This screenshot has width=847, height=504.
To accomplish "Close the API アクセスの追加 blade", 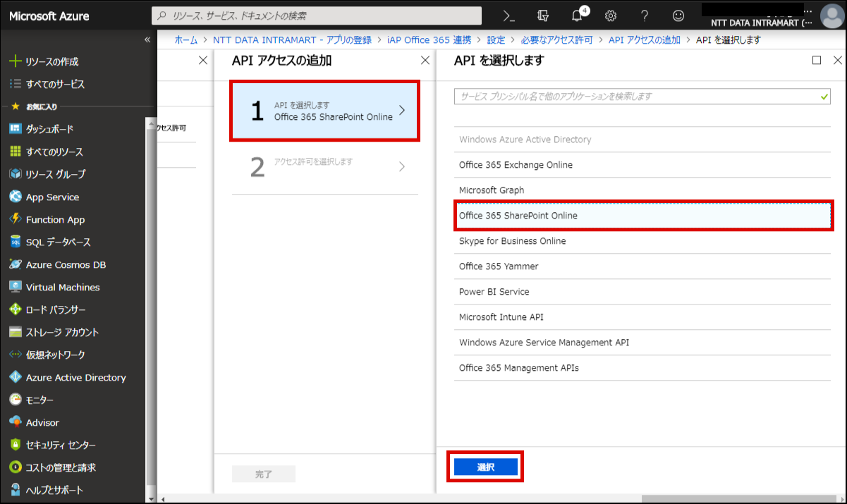I will [x=425, y=61].
